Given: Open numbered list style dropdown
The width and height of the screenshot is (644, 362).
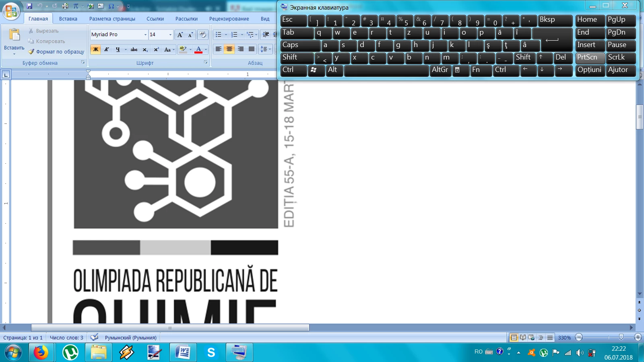Looking at the screenshot, I should [242, 35].
